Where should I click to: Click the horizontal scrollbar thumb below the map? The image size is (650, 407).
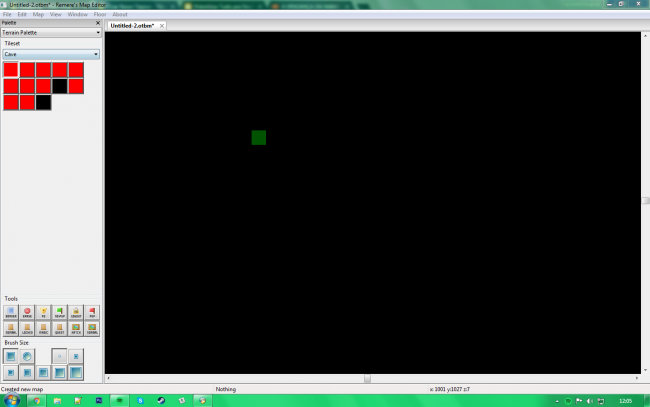(x=367, y=378)
